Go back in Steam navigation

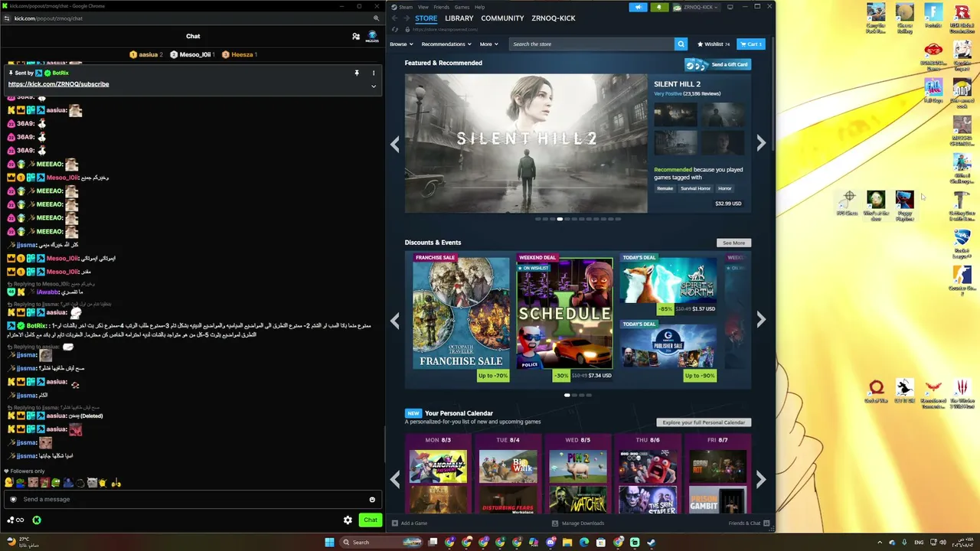point(395,18)
